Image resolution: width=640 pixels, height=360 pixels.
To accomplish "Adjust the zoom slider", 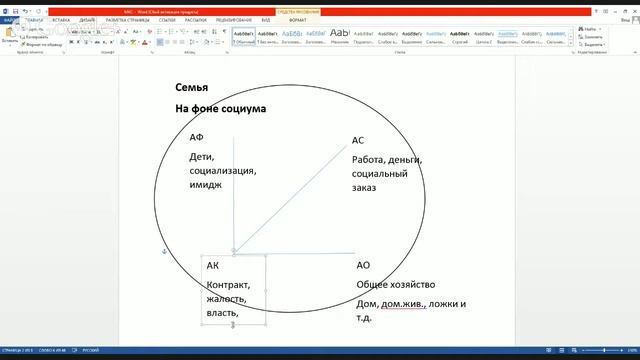I will click(604, 350).
